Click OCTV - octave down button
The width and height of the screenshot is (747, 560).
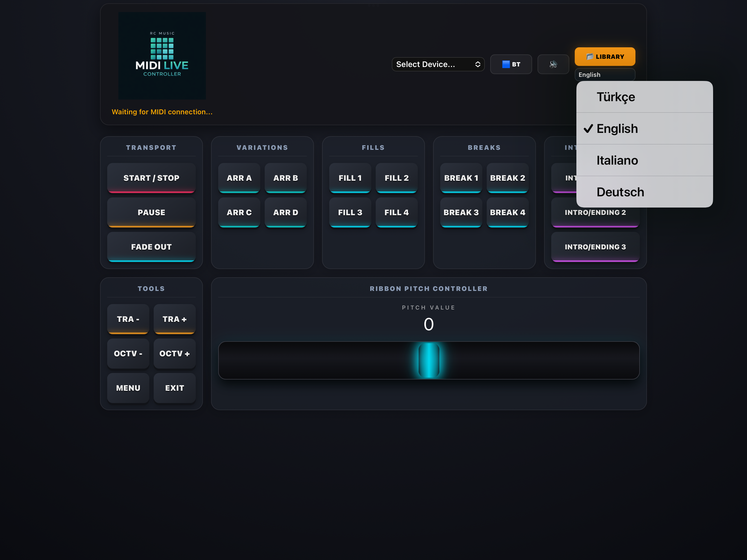coord(128,354)
